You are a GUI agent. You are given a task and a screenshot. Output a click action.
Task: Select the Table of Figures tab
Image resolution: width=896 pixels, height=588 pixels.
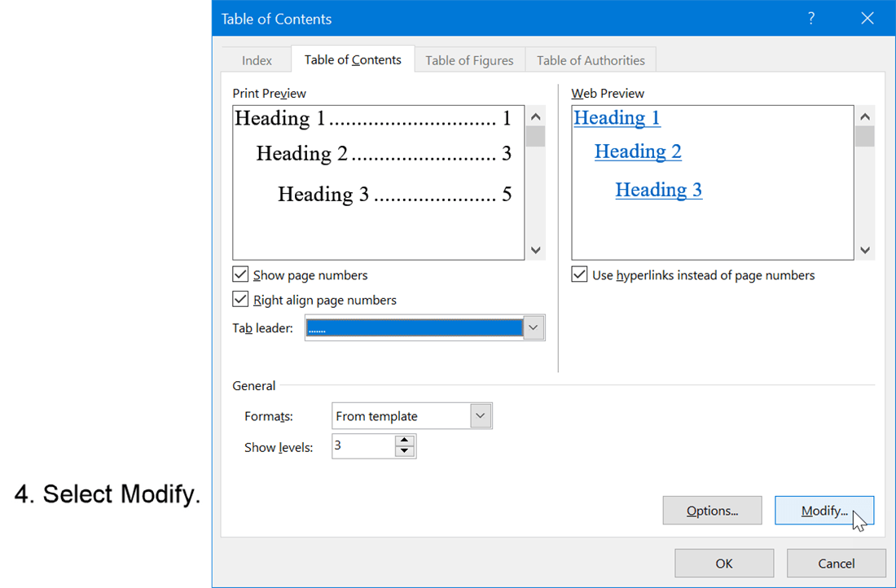469,59
